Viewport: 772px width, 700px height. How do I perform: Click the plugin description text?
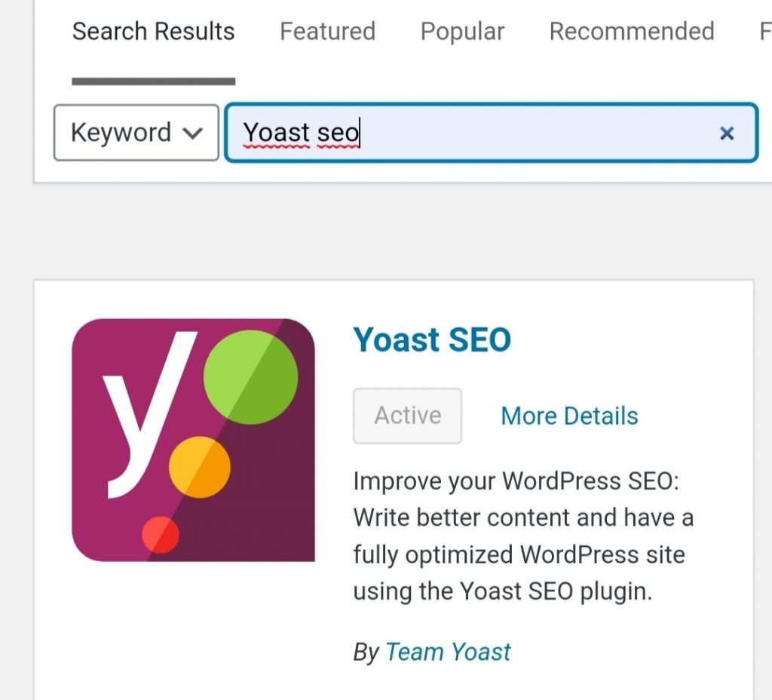click(523, 536)
